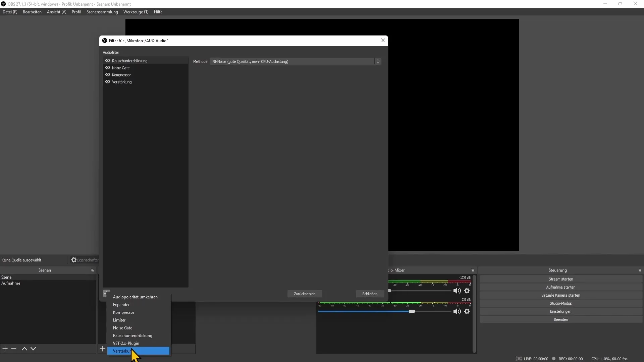Viewport: 644px width, 362px height.
Task: Click Schließen button to close filter dialog
Action: point(370,293)
